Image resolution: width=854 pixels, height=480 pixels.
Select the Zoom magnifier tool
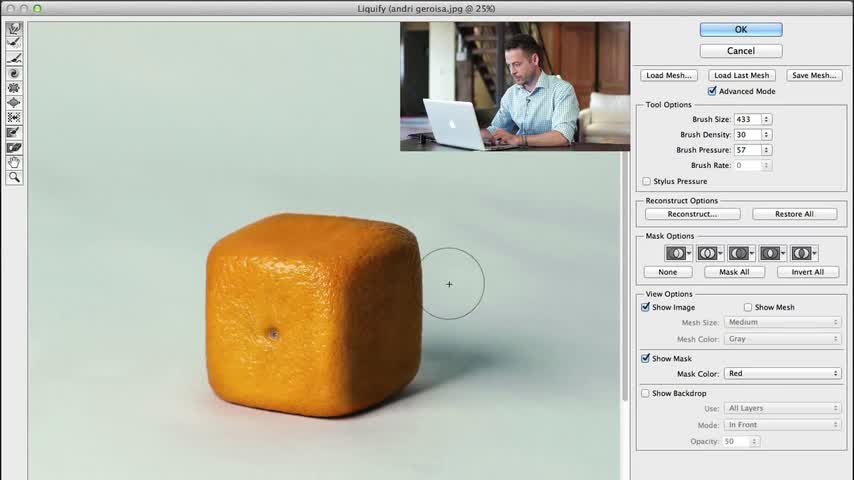pyautogui.click(x=14, y=177)
